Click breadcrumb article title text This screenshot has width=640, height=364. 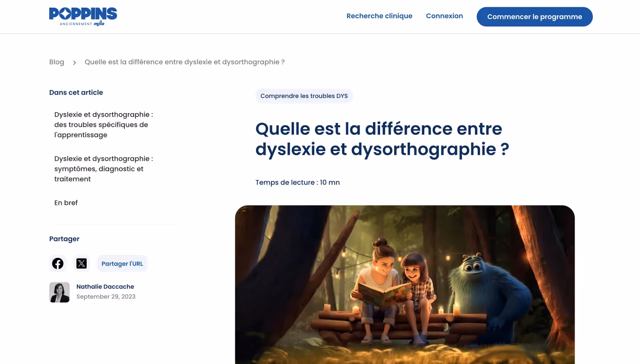(184, 62)
